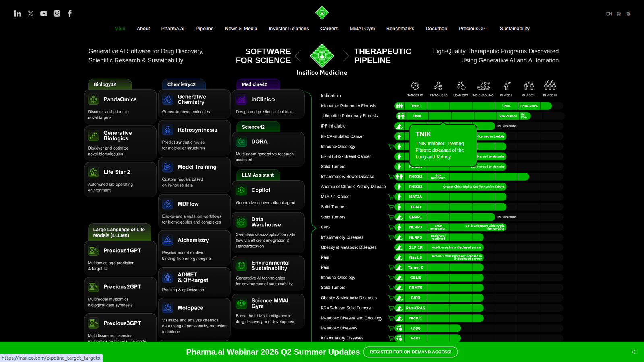The image size is (644, 362).
Task: Click the Target ID stage icon
Action: point(415,86)
